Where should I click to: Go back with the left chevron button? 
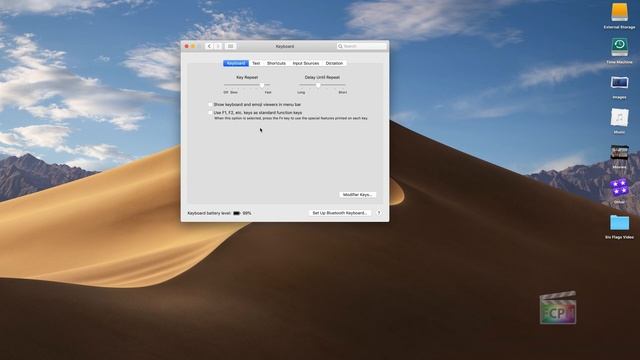tap(209, 46)
